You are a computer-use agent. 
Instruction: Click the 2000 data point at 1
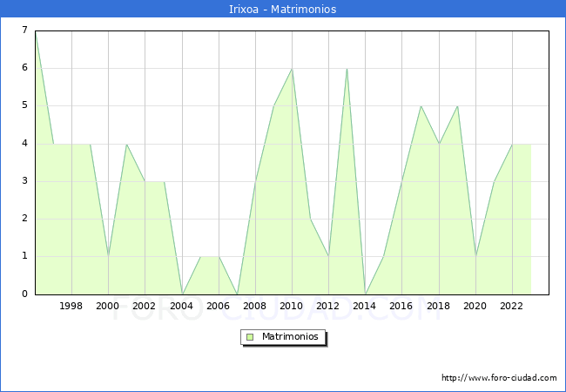108,257
